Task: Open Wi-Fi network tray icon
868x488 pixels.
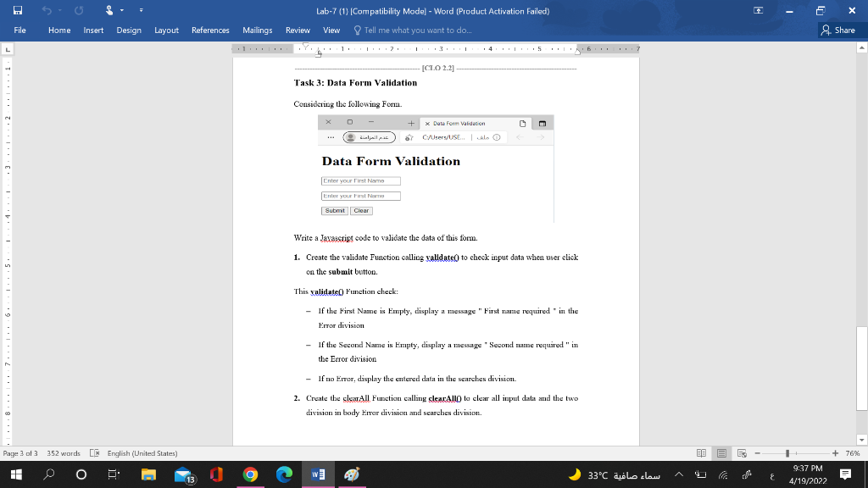Action: pos(723,474)
